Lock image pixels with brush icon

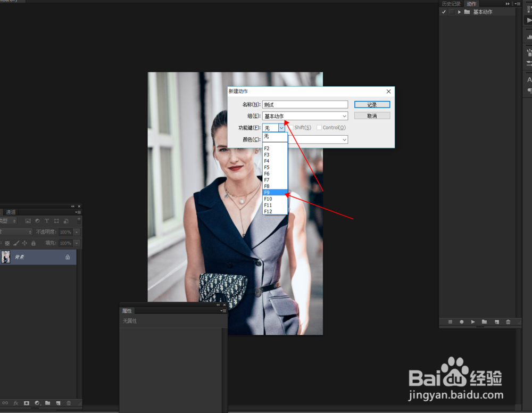(x=16, y=243)
